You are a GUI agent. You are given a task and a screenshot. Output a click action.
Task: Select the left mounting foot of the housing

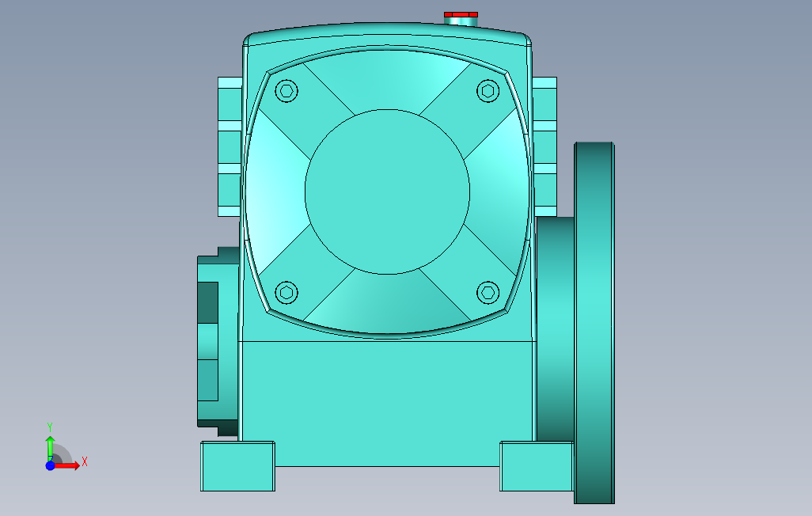(x=237, y=466)
